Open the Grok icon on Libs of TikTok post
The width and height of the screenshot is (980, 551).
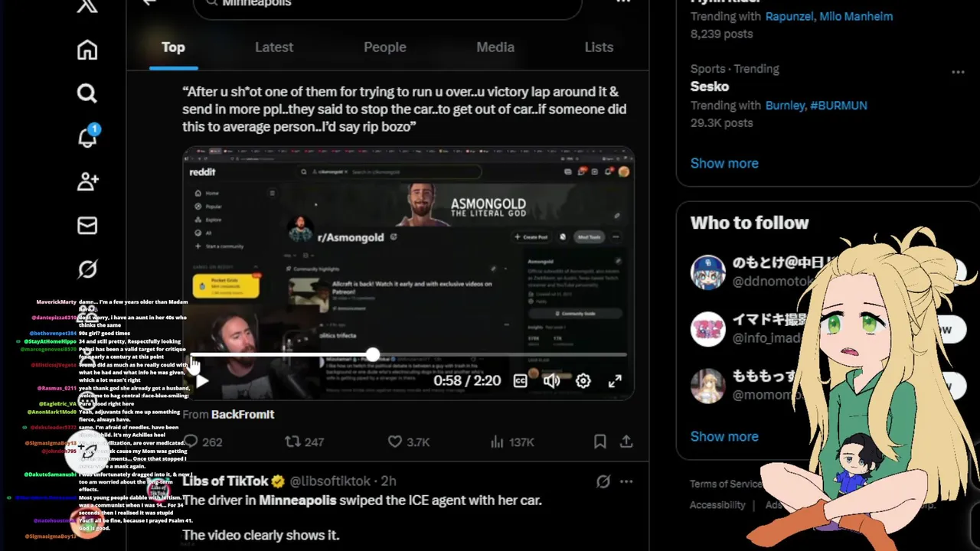603,481
